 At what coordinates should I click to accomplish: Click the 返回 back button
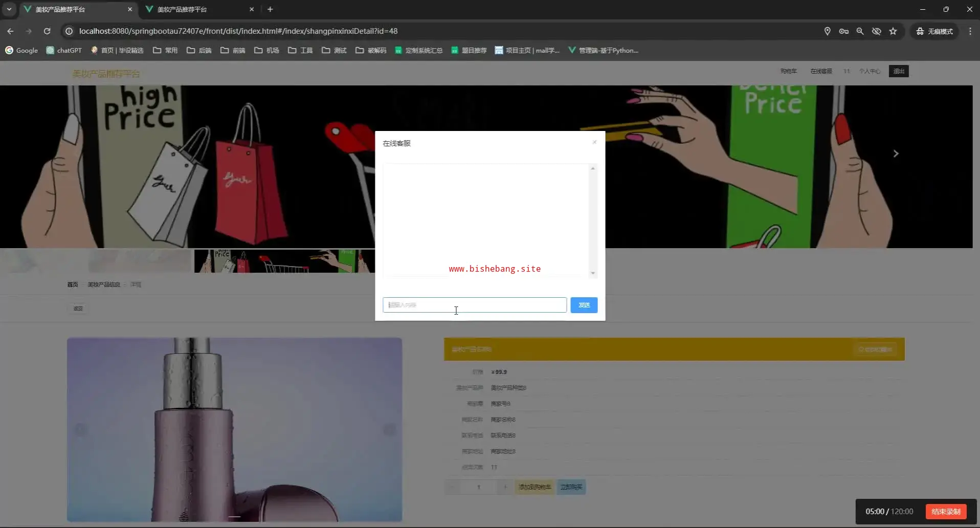pos(78,309)
